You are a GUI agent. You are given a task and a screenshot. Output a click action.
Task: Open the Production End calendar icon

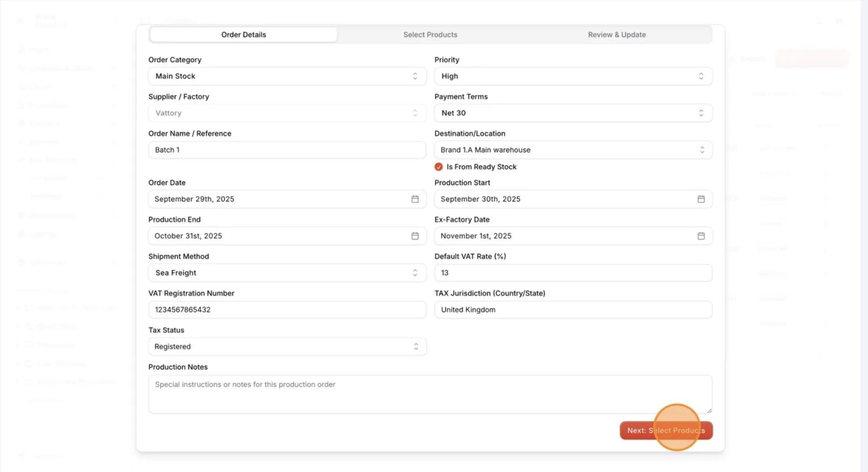point(415,236)
